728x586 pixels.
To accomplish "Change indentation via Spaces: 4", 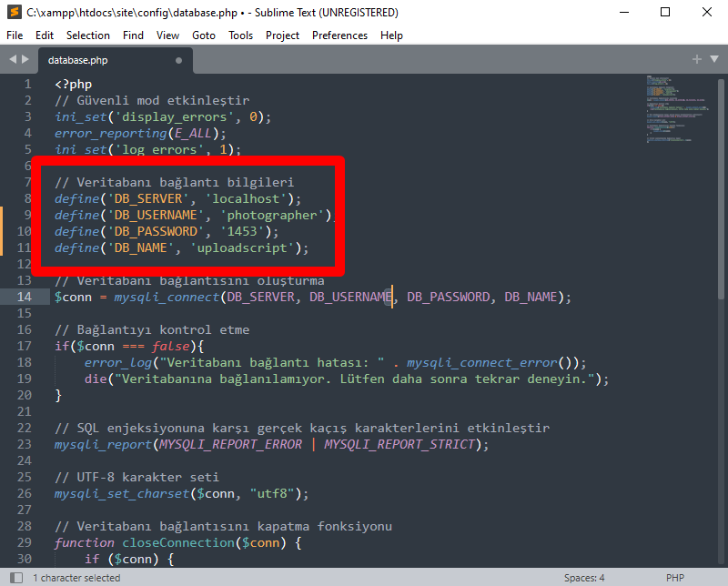I will coord(584,578).
